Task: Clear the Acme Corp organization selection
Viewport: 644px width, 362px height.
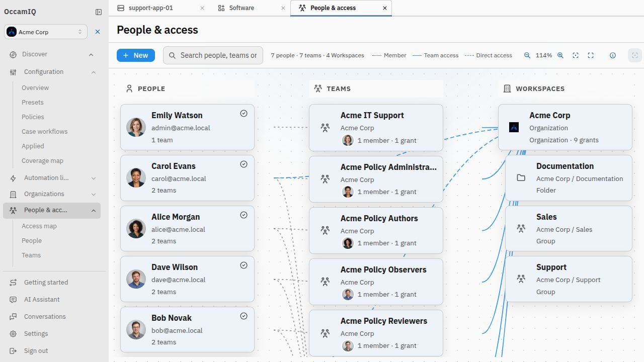Action: tap(98, 32)
